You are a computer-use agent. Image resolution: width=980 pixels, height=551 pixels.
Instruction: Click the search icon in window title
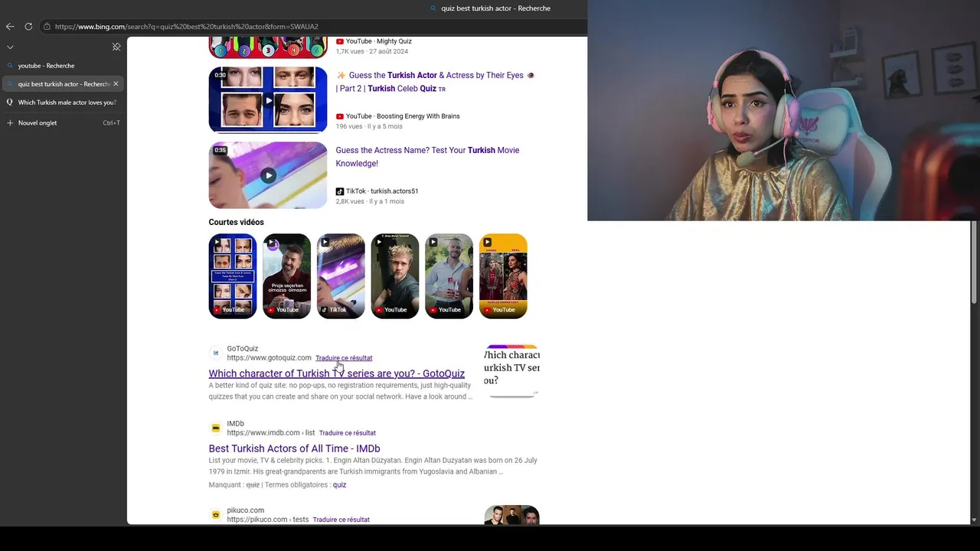tap(433, 8)
